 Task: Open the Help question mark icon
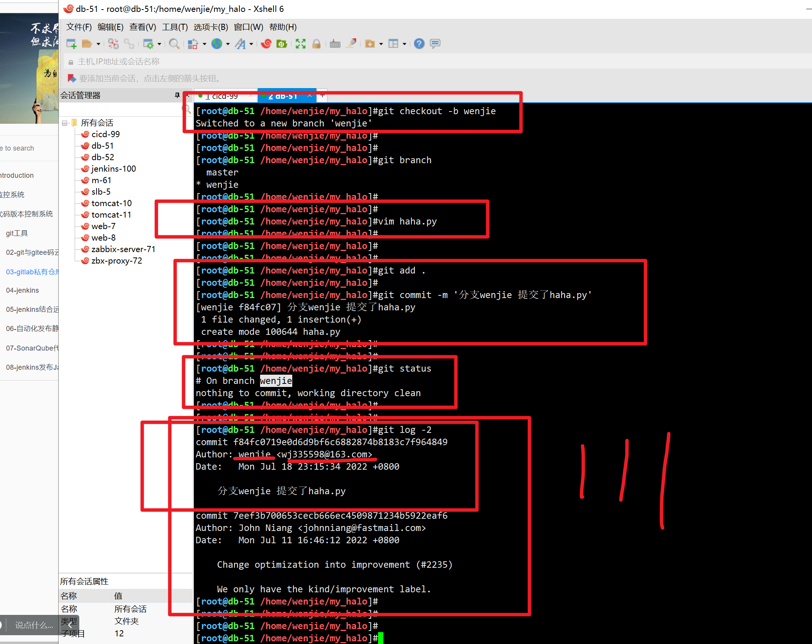[x=419, y=44]
